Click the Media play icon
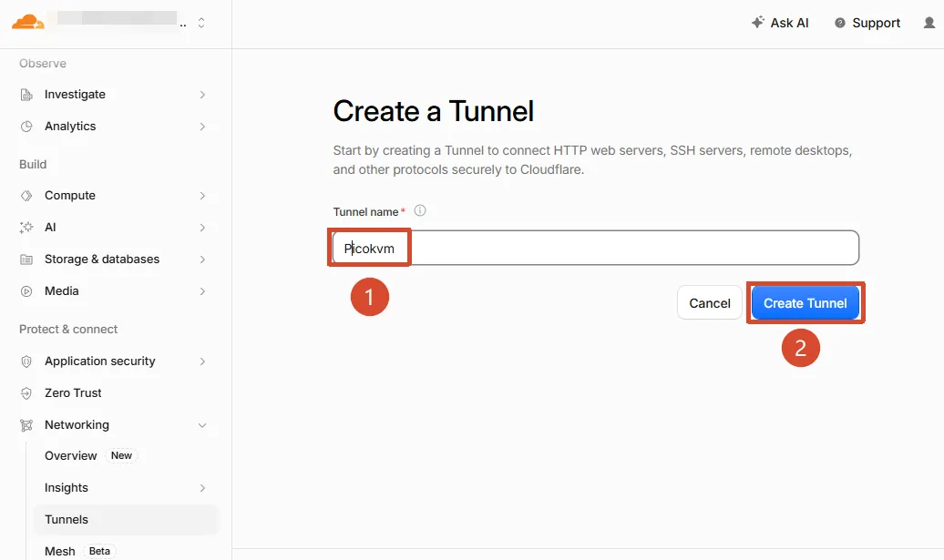This screenshot has height=560, width=944. (26, 291)
